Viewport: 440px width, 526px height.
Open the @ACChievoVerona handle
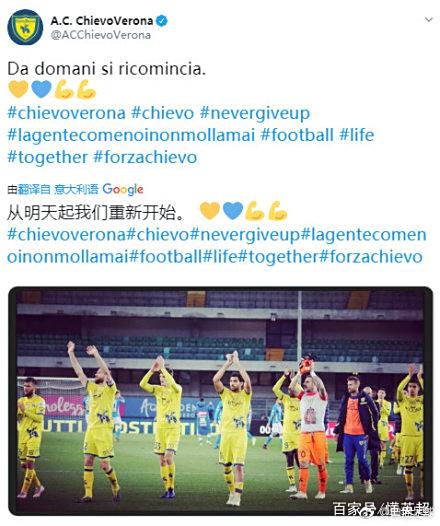[x=101, y=35]
